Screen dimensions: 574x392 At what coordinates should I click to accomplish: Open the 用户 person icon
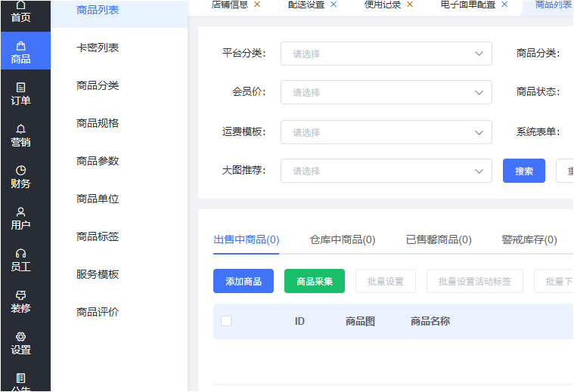click(x=21, y=211)
